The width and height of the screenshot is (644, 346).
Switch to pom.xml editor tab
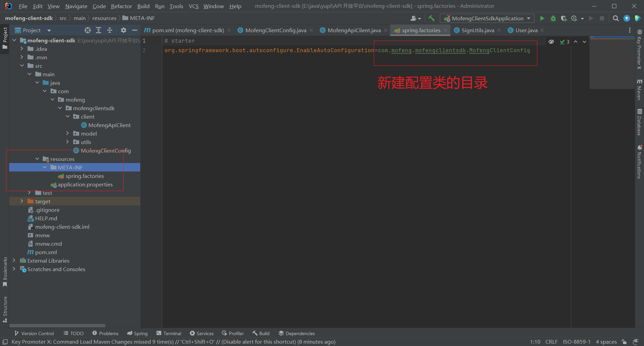point(188,30)
